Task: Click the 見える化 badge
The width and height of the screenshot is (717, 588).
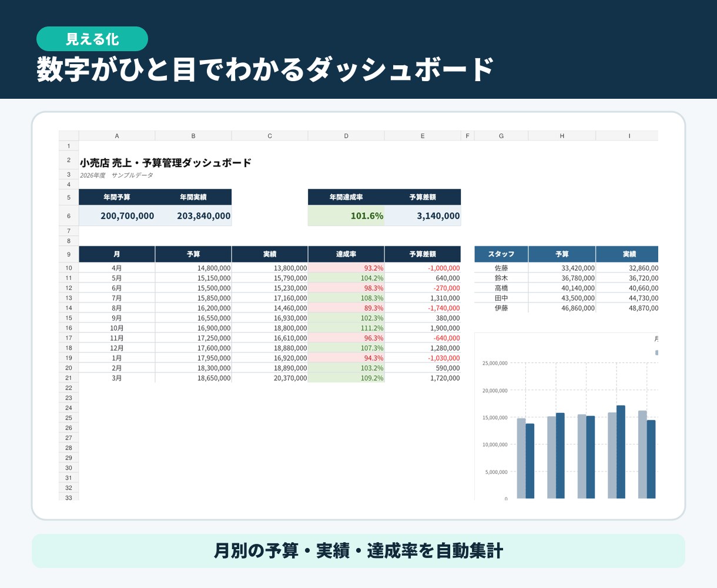Action: [x=92, y=39]
